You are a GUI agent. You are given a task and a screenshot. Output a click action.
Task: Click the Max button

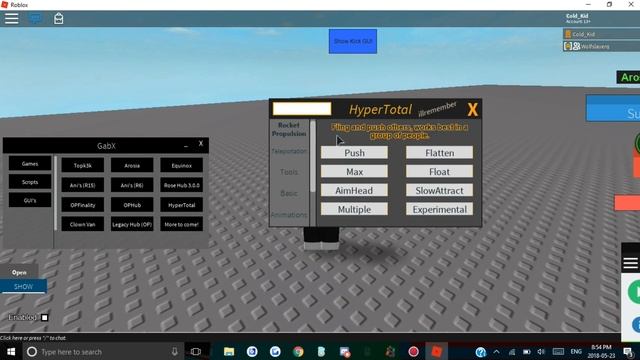click(x=354, y=171)
